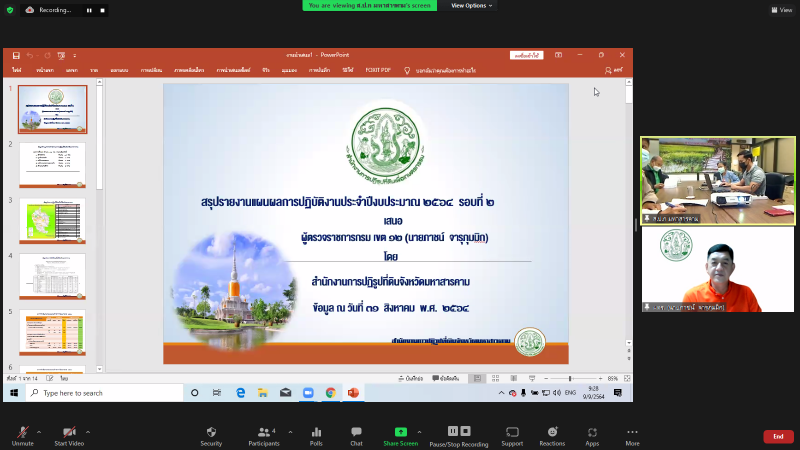This screenshot has width=800, height=450.
Task: Open the Customize Quick Access Toolbar dropdown
Action: [x=74, y=56]
